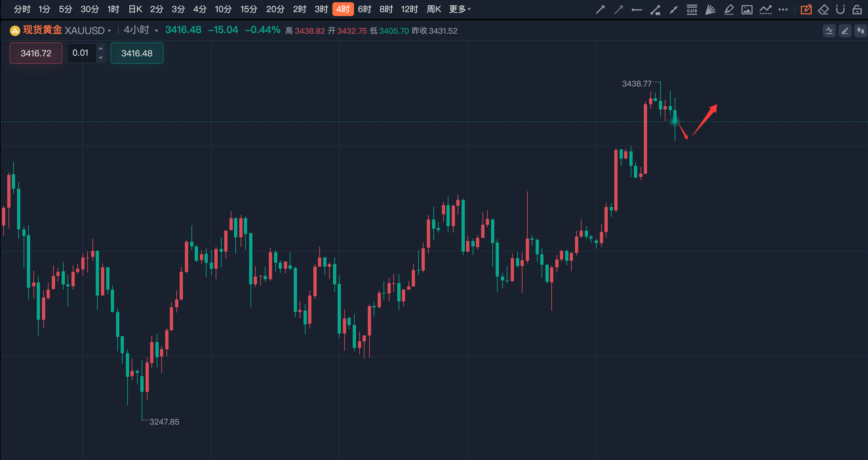Screen dimensions: 868x460
Task: Increase lot size with up stepper arrow
Action: [x=100, y=48]
